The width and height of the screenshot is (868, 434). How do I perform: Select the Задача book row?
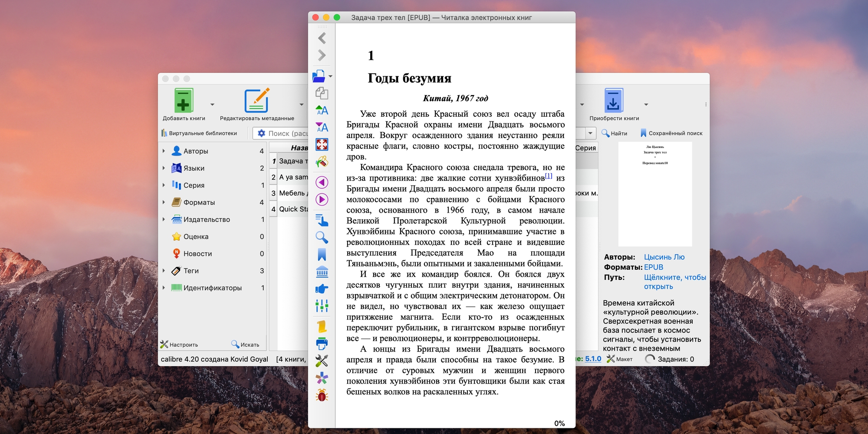[293, 161]
